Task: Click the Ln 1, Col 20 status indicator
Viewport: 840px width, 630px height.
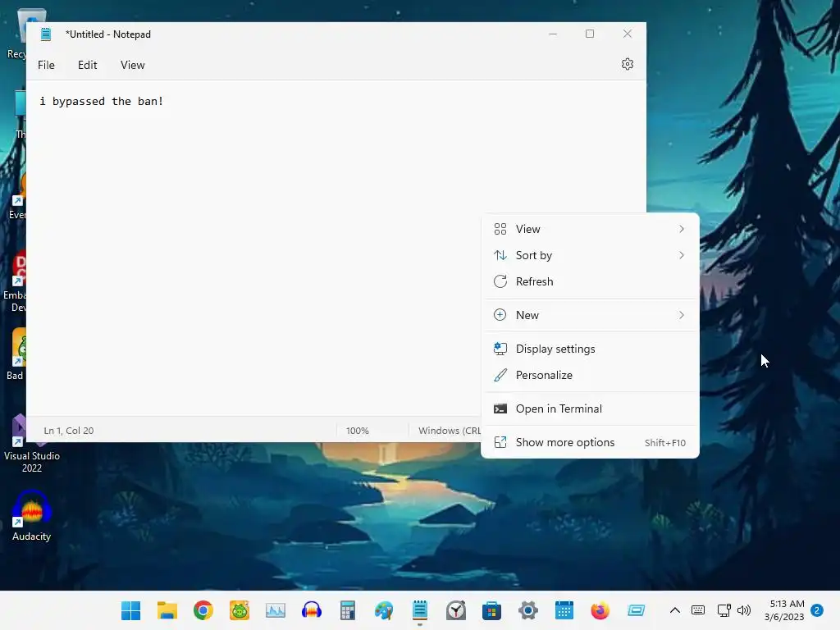Action: click(x=69, y=431)
